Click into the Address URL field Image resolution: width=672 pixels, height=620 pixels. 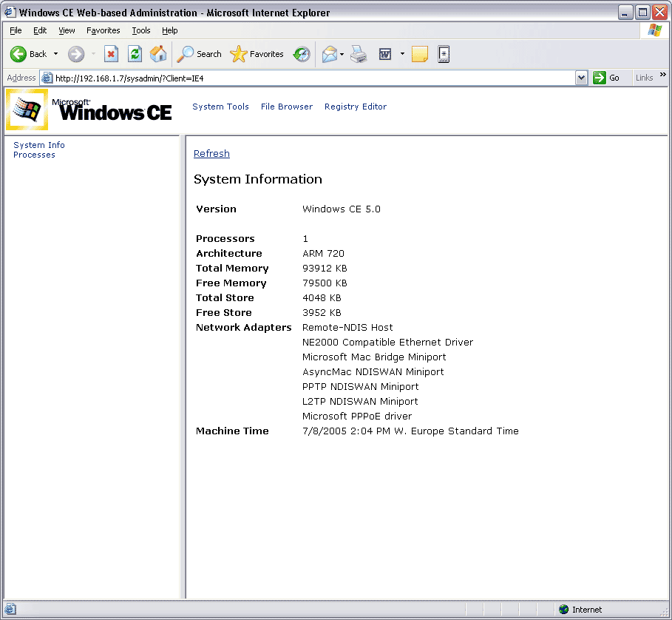tap(313, 78)
